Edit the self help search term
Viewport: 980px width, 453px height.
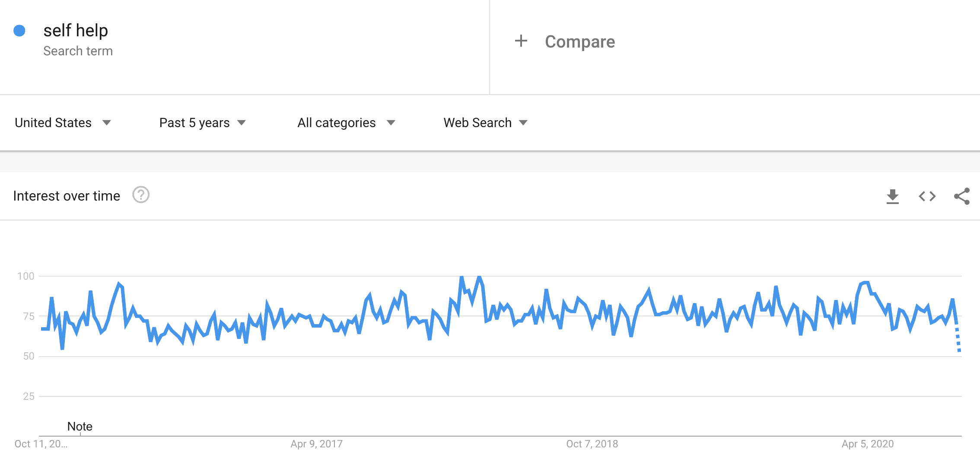point(76,31)
